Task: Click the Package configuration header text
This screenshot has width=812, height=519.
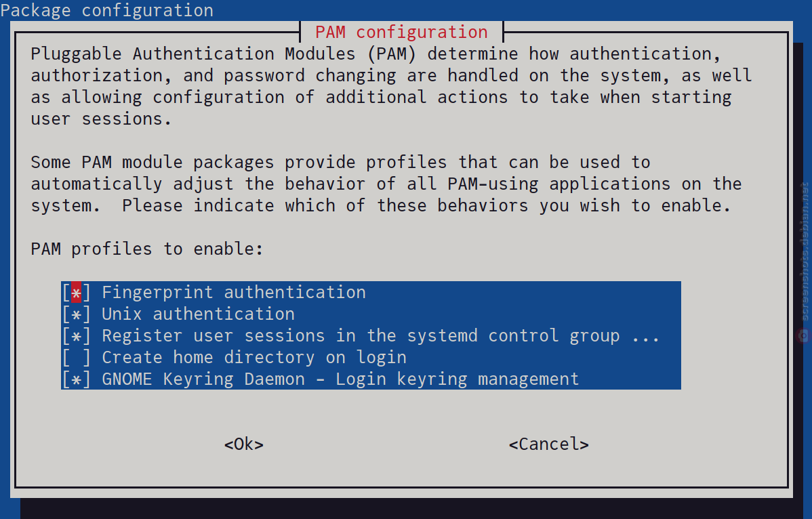Action: [x=106, y=10]
